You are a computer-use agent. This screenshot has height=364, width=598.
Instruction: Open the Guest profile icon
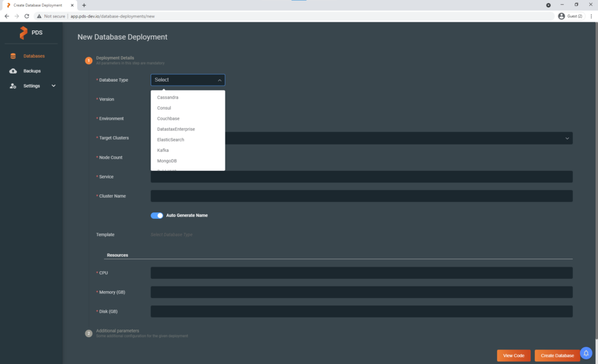click(x=561, y=16)
